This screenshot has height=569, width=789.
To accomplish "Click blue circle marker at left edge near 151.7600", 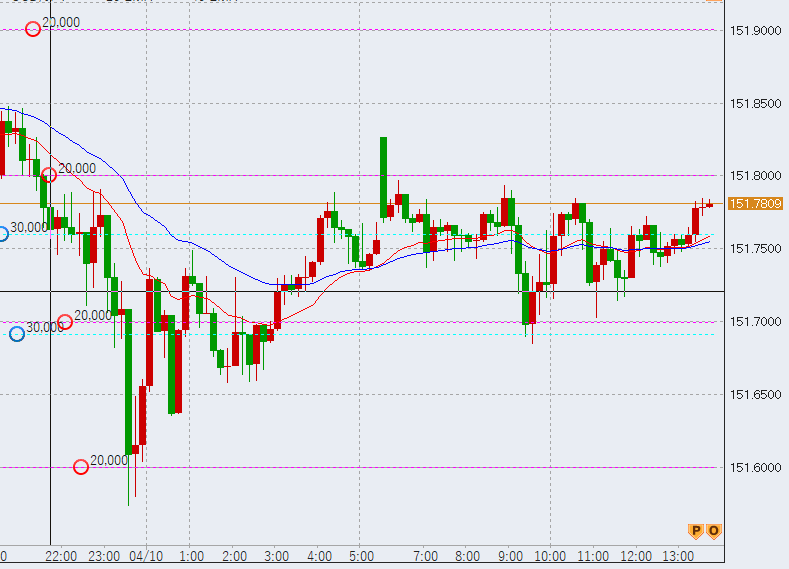I will (x=2, y=234).
